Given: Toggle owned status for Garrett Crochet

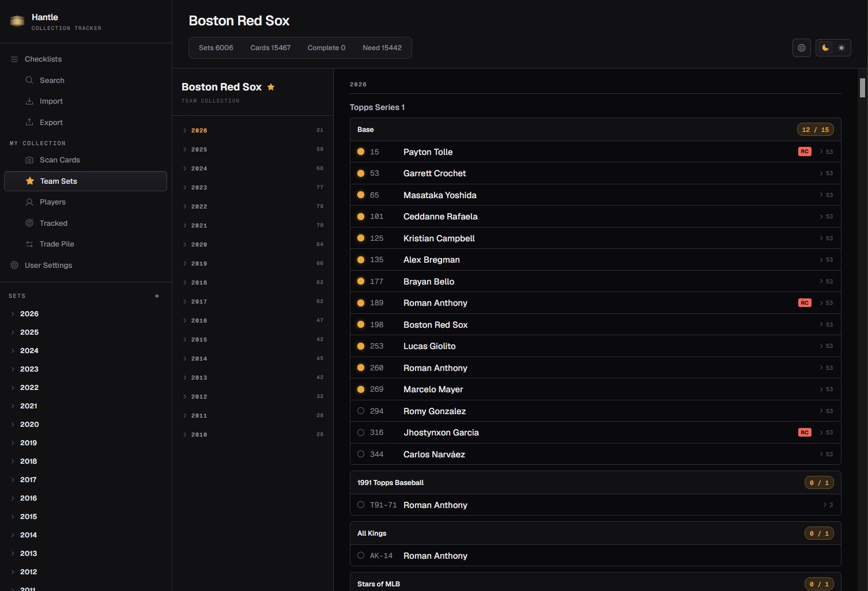Looking at the screenshot, I should 361,173.
